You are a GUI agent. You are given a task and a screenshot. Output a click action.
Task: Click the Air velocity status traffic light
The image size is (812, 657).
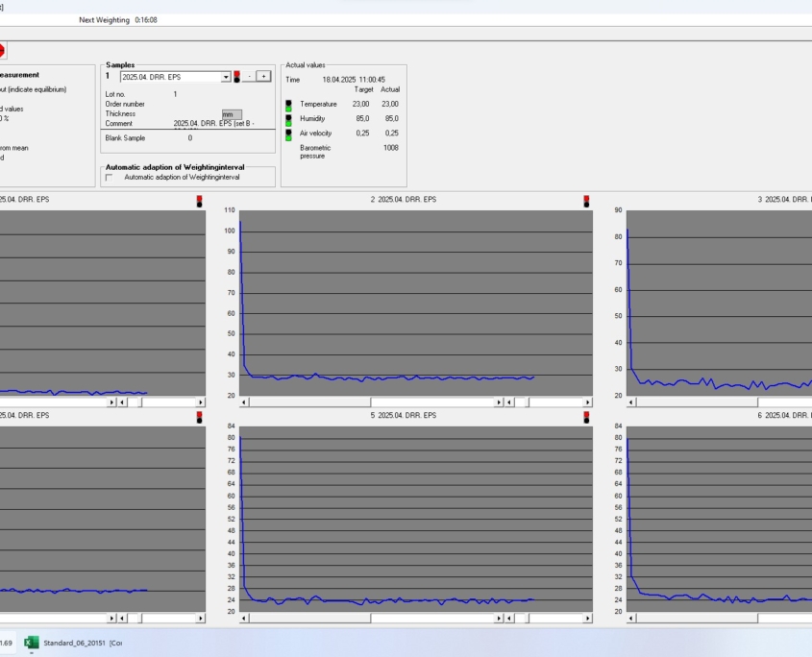[287, 134]
